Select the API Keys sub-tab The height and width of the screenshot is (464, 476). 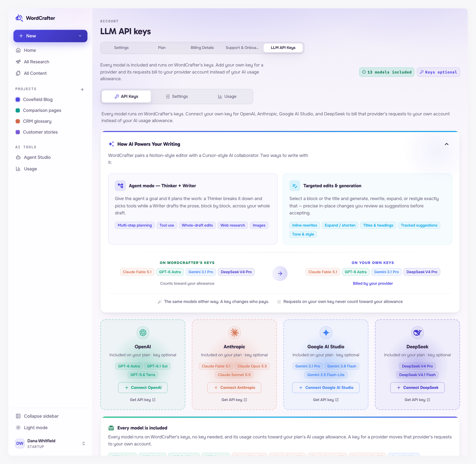click(126, 96)
